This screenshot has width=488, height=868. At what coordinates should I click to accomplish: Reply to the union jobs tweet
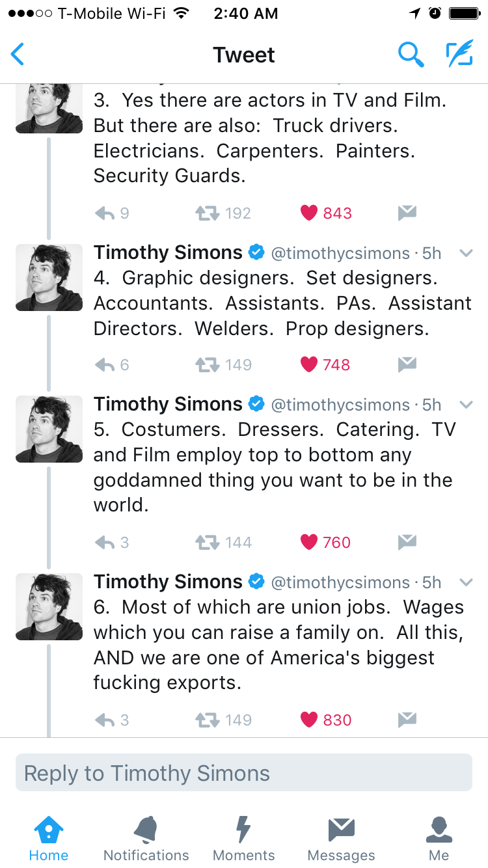(105, 720)
